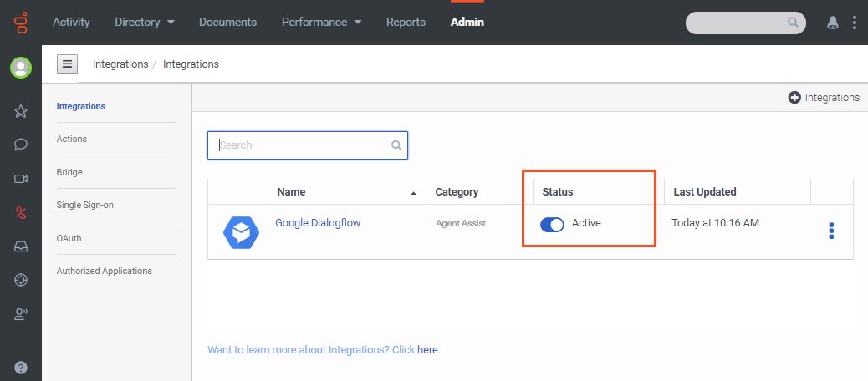Click the add Integrations button
Viewport: 868px width, 381px height.
coord(823,97)
